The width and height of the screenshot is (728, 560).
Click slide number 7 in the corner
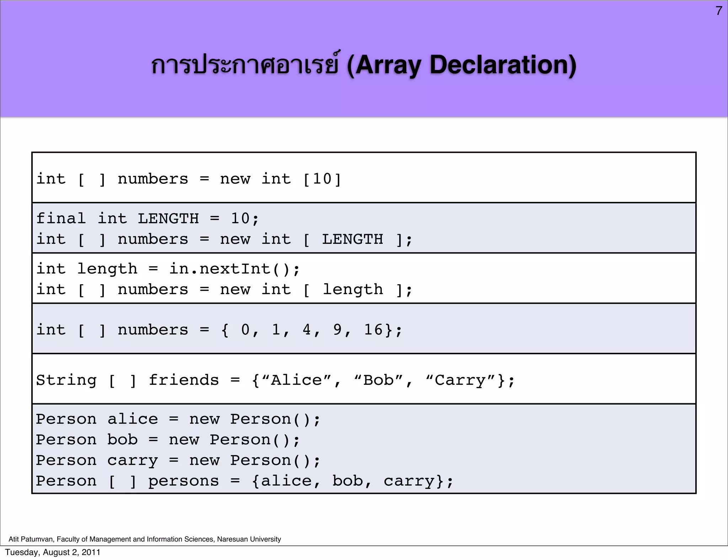(x=719, y=11)
